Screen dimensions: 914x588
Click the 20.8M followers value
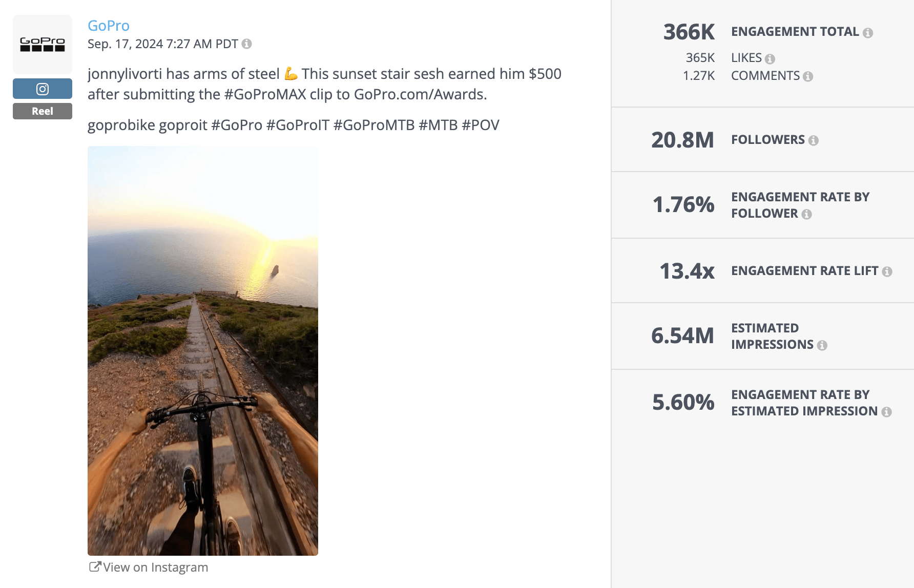pyautogui.click(x=682, y=140)
